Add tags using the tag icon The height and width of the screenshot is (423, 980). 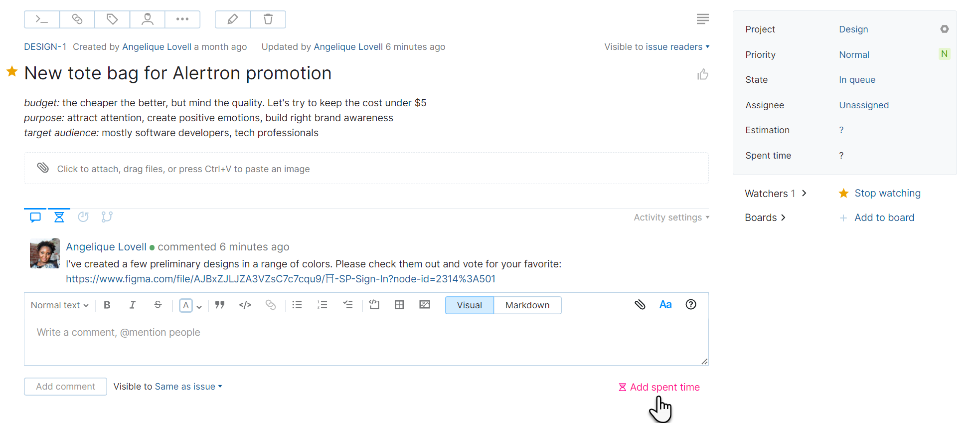[112, 19]
